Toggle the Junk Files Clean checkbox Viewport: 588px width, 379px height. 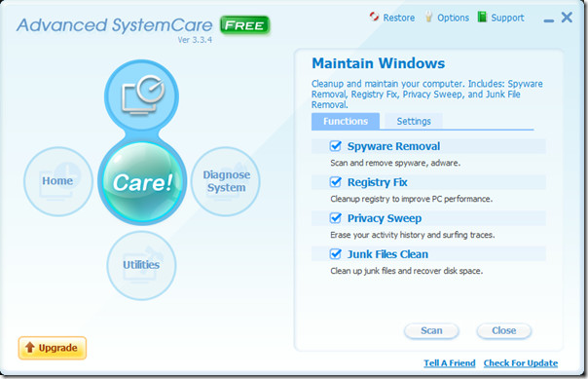pyautogui.click(x=335, y=254)
